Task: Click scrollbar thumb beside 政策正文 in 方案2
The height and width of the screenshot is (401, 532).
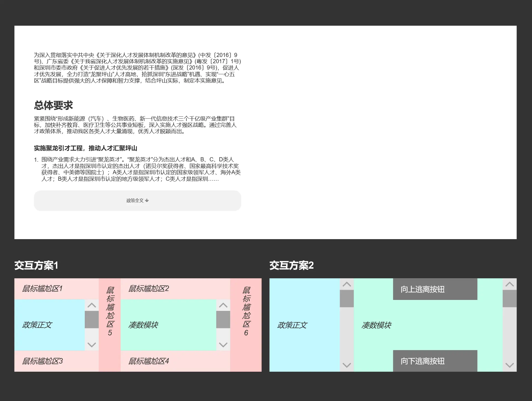Action: (x=347, y=299)
